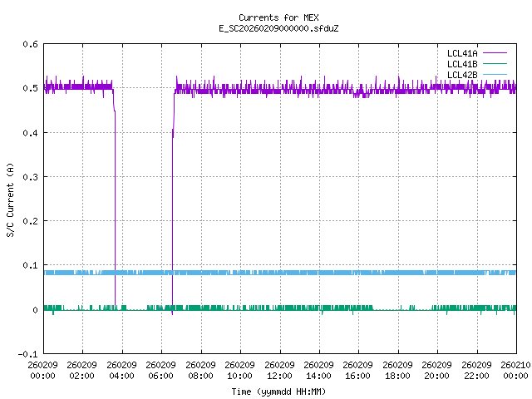Click the purple line's vertical drop before 04:00
The image size is (532, 399).
[x=115, y=208]
